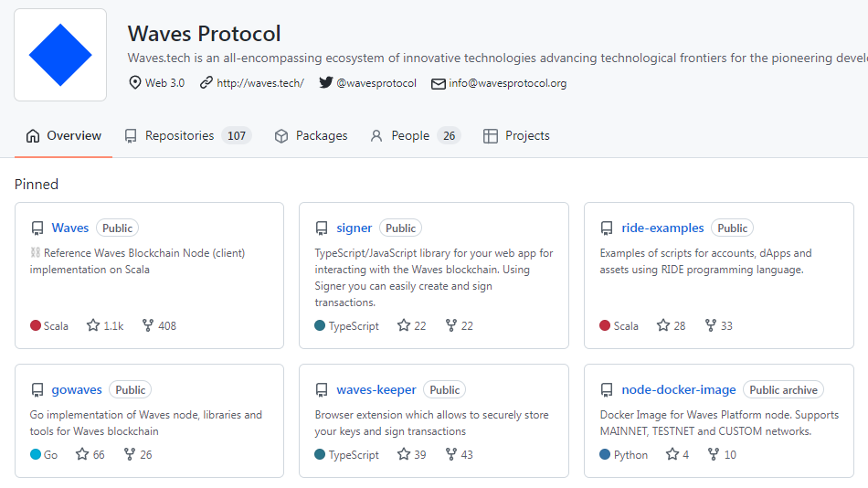Click the repo icon on signer card
868x488 pixels.
click(x=322, y=228)
